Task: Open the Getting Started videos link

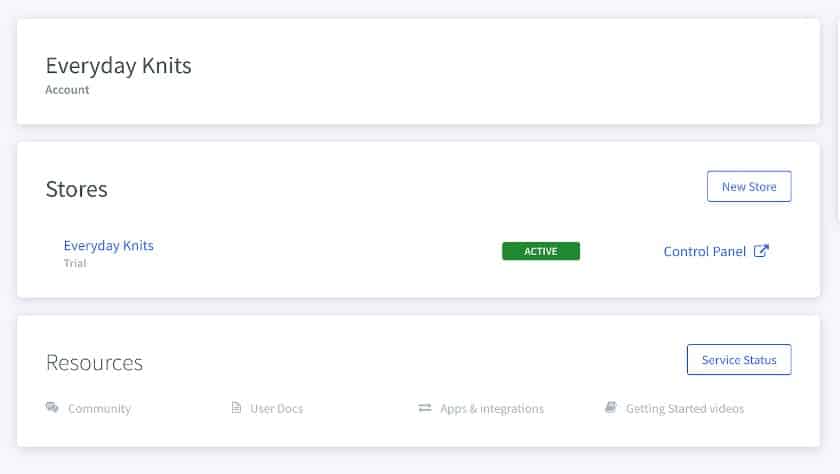Action: click(685, 409)
